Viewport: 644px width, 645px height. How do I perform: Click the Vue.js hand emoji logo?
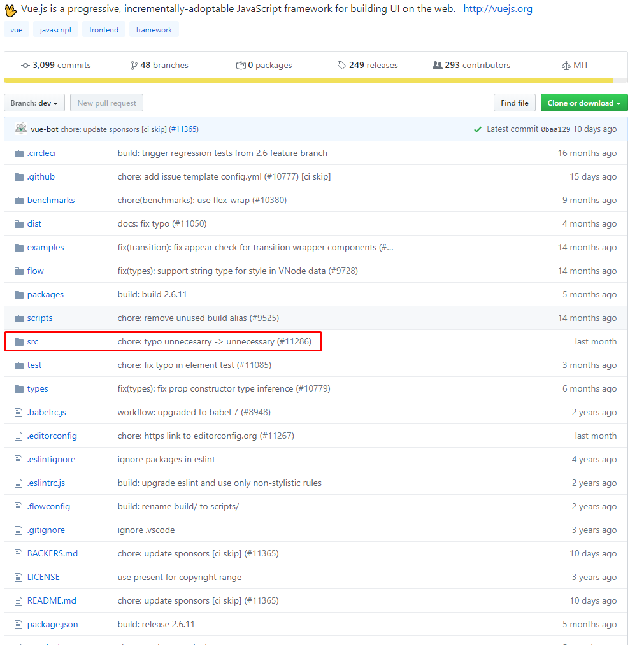click(10, 10)
